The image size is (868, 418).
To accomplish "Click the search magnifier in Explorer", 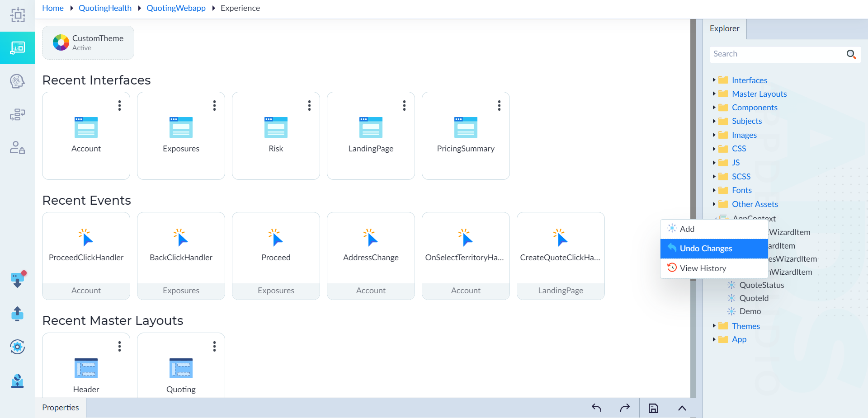I will [851, 54].
